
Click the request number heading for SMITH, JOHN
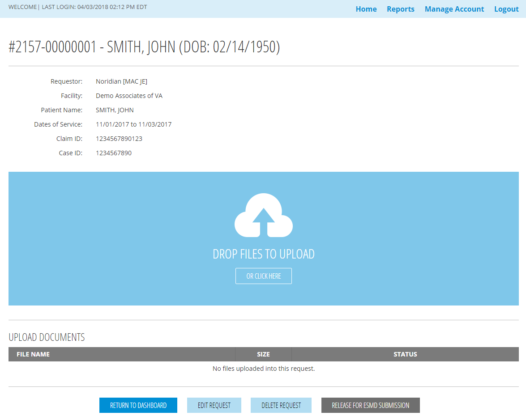[143, 47]
